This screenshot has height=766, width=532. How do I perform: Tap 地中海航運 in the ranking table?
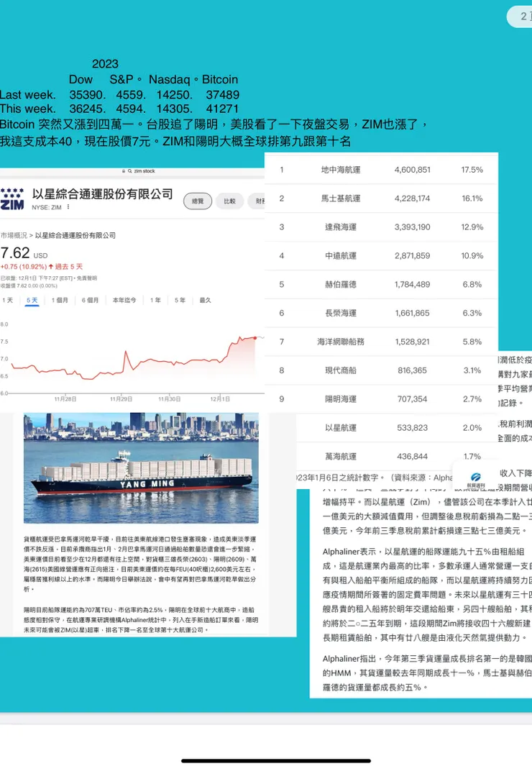coord(341,170)
